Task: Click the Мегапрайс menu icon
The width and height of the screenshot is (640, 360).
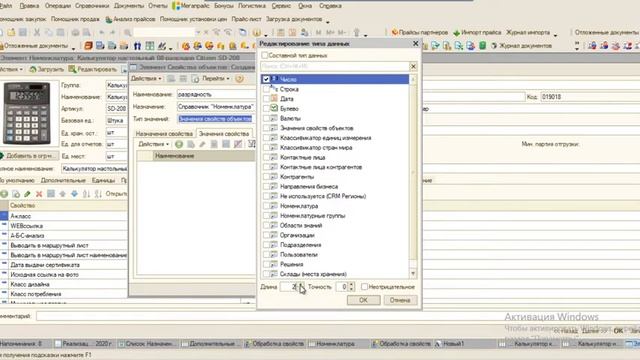Action: (176, 6)
